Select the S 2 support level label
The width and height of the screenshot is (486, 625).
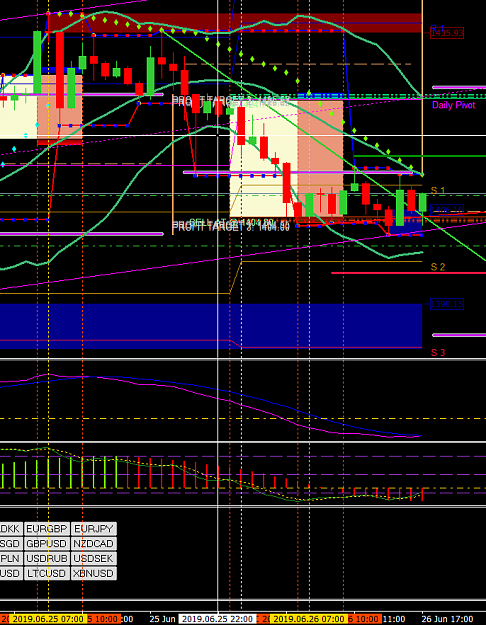[438, 267]
